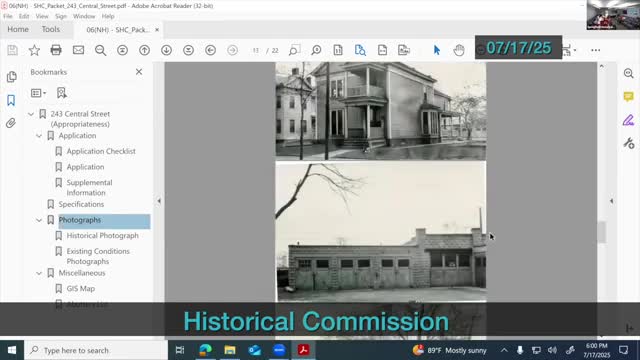Close the SHC_Pack document tab
The height and width of the screenshot is (360, 640).
click(x=157, y=30)
